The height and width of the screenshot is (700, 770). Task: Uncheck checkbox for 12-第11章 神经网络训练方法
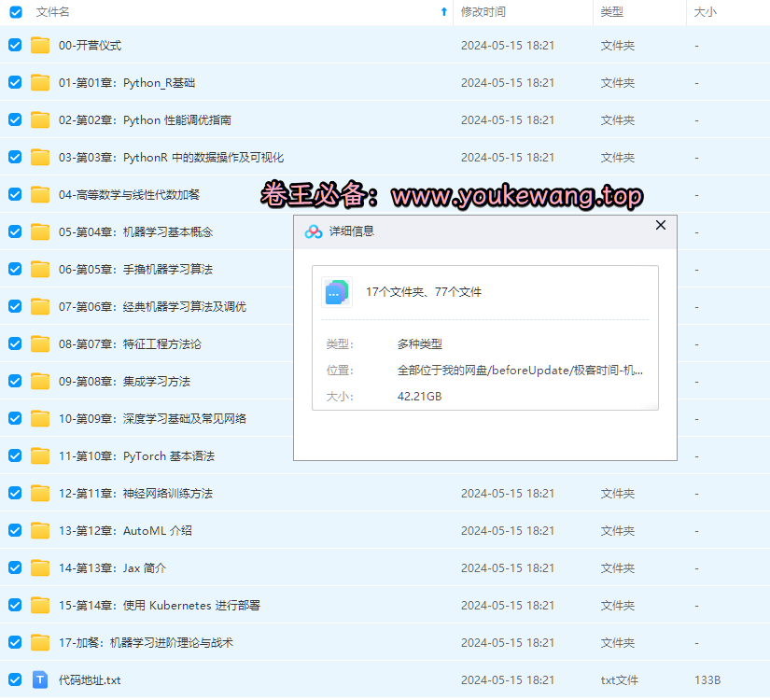pos(15,493)
